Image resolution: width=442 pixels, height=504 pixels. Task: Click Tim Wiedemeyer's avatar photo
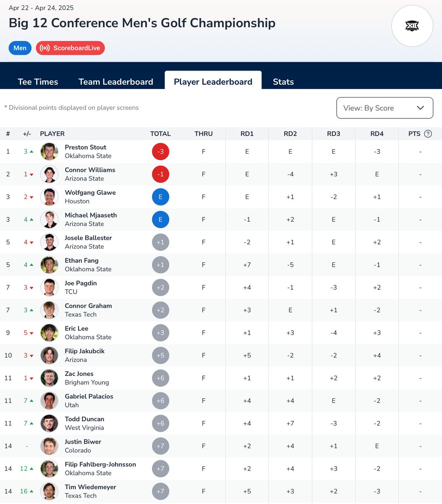(x=49, y=492)
